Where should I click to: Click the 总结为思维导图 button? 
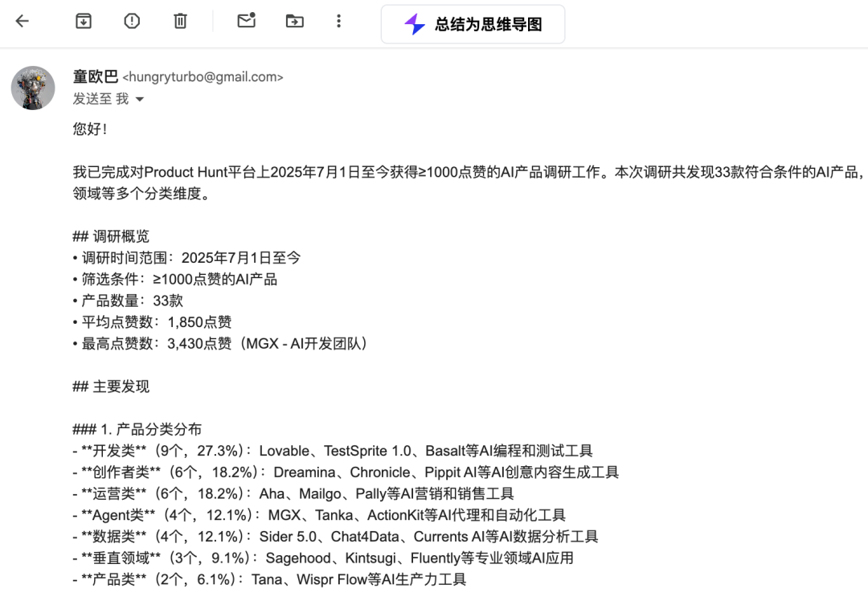tap(473, 24)
